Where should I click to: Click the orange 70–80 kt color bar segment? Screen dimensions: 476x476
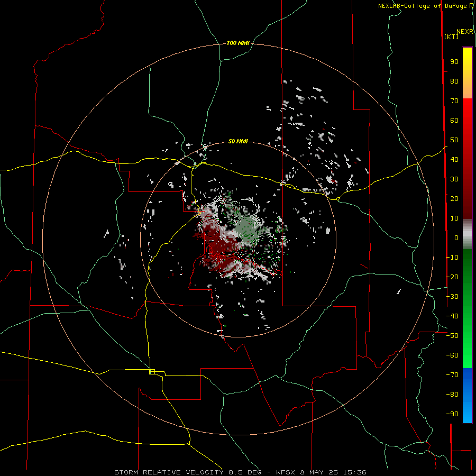click(467, 89)
